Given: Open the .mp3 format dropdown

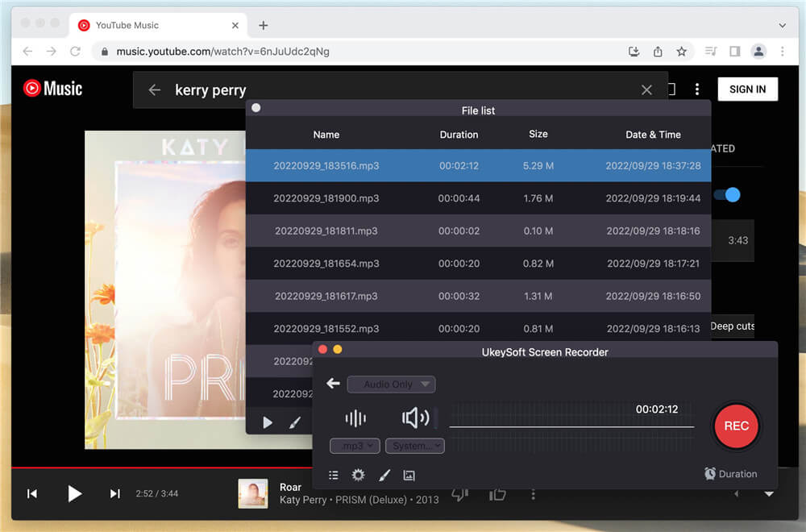Looking at the screenshot, I should point(355,446).
